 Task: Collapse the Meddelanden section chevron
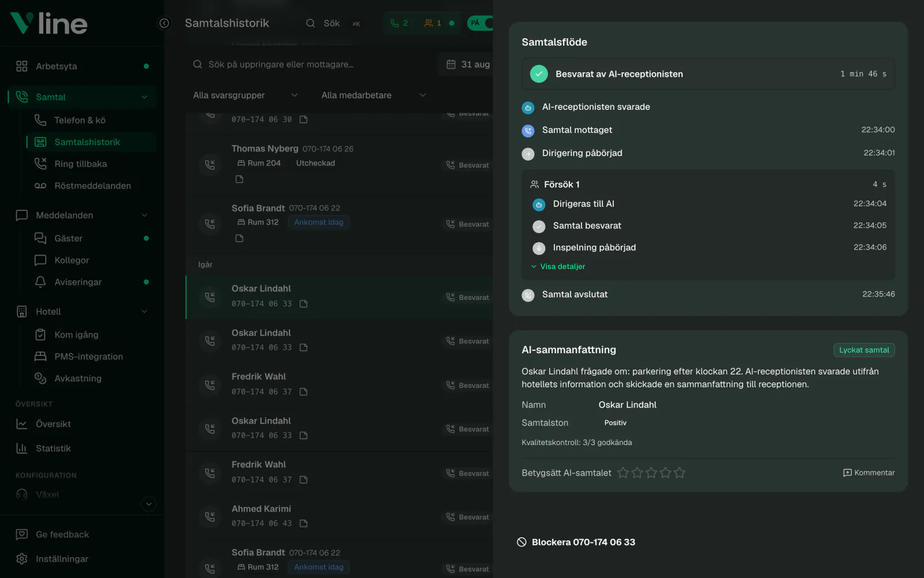144,215
